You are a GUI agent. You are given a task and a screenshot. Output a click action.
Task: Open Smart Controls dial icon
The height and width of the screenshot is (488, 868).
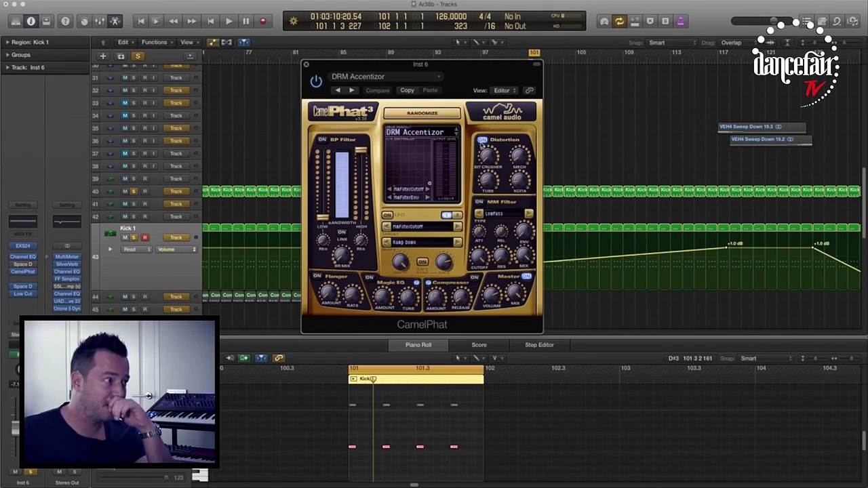point(84,21)
